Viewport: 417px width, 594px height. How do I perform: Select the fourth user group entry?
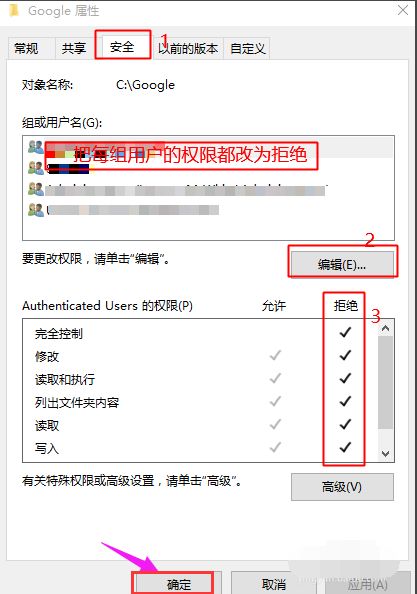(x=123, y=209)
